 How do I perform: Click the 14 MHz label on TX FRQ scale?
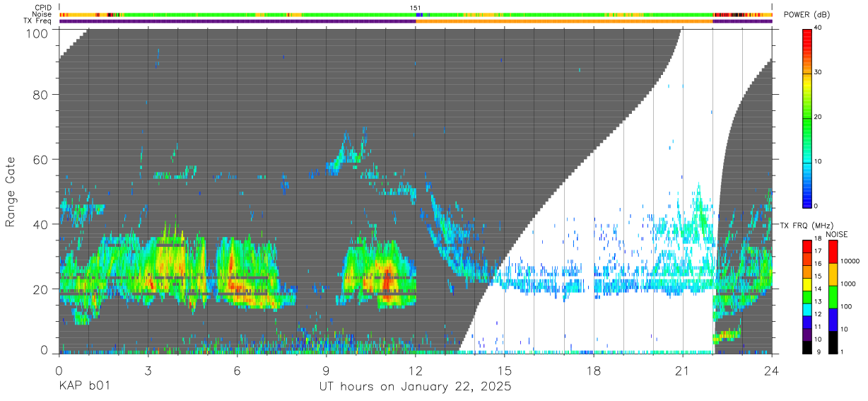817,289
